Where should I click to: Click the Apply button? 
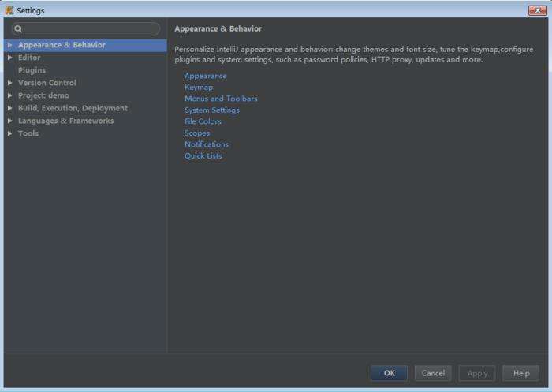[477, 373]
